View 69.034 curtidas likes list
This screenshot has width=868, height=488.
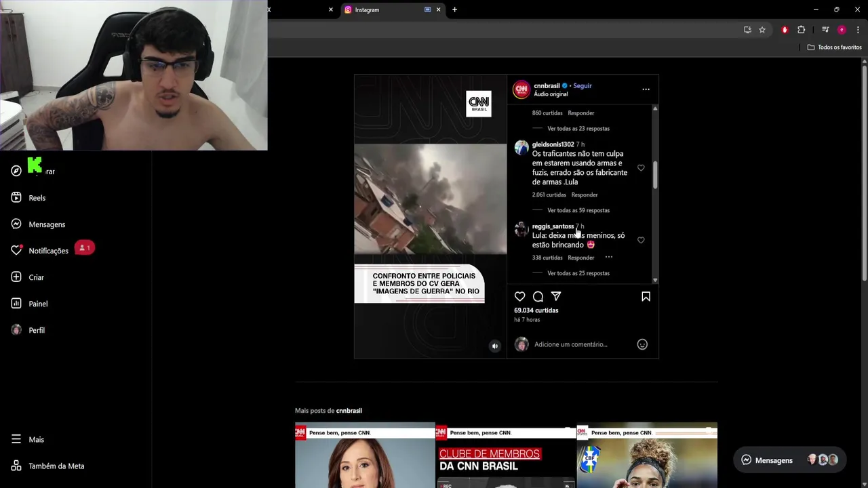click(536, 310)
